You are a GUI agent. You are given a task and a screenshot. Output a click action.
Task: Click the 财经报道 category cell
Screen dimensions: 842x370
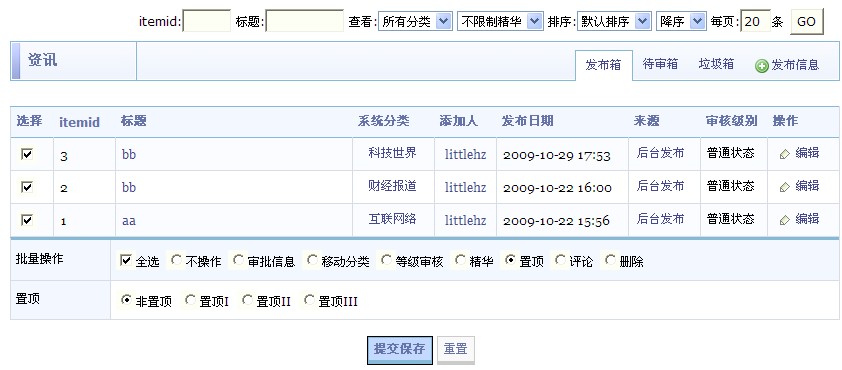point(393,186)
